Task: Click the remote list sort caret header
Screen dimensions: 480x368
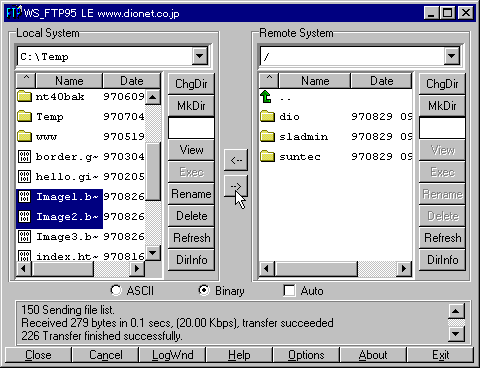Action: pyautogui.click(x=269, y=80)
